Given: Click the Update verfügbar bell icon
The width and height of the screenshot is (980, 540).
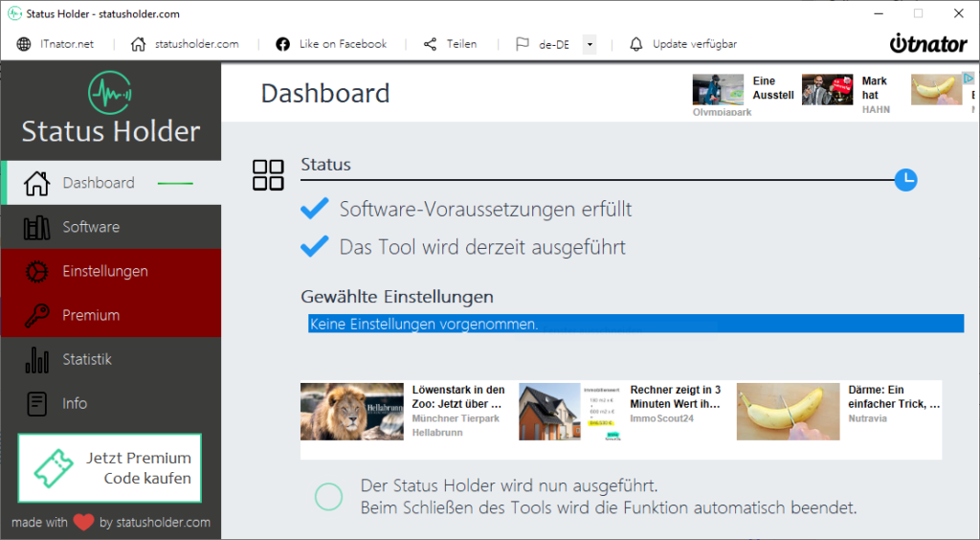Looking at the screenshot, I should click(x=636, y=44).
